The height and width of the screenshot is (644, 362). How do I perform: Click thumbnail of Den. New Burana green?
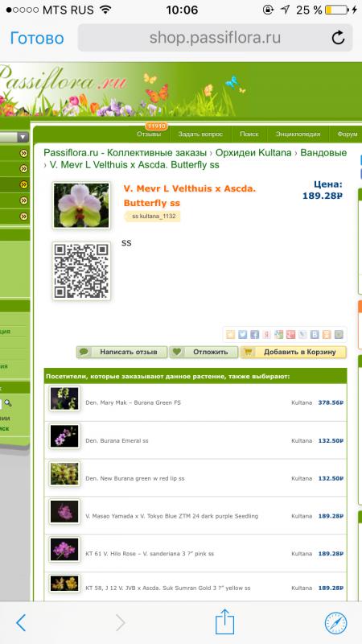(x=64, y=473)
